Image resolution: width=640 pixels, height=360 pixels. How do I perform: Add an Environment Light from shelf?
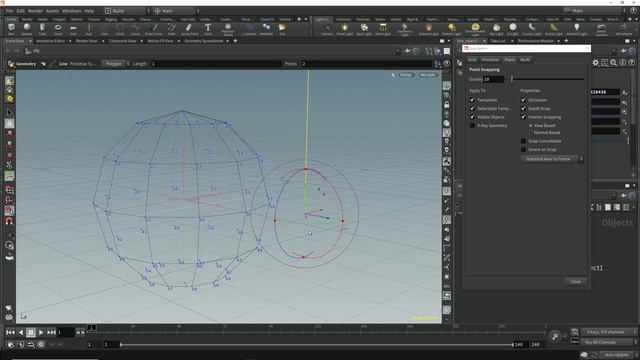coord(475,29)
